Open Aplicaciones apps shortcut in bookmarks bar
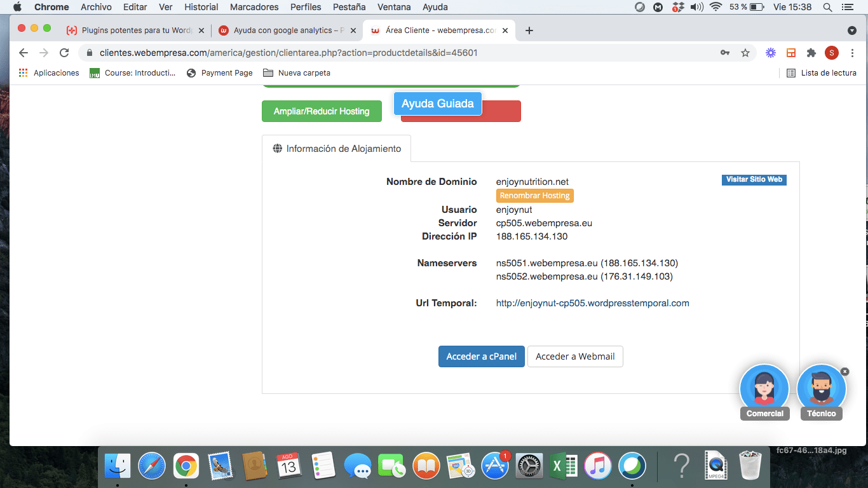The width and height of the screenshot is (868, 488). point(49,73)
